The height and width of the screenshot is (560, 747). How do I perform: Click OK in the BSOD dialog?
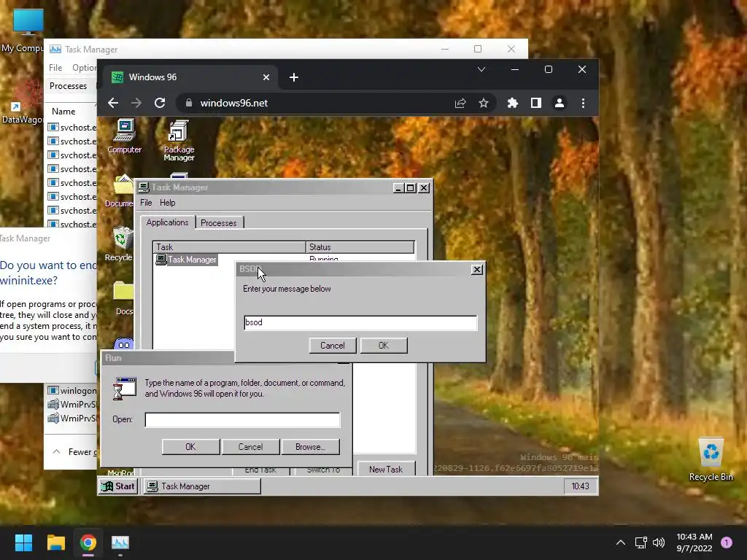tap(384, 346)
